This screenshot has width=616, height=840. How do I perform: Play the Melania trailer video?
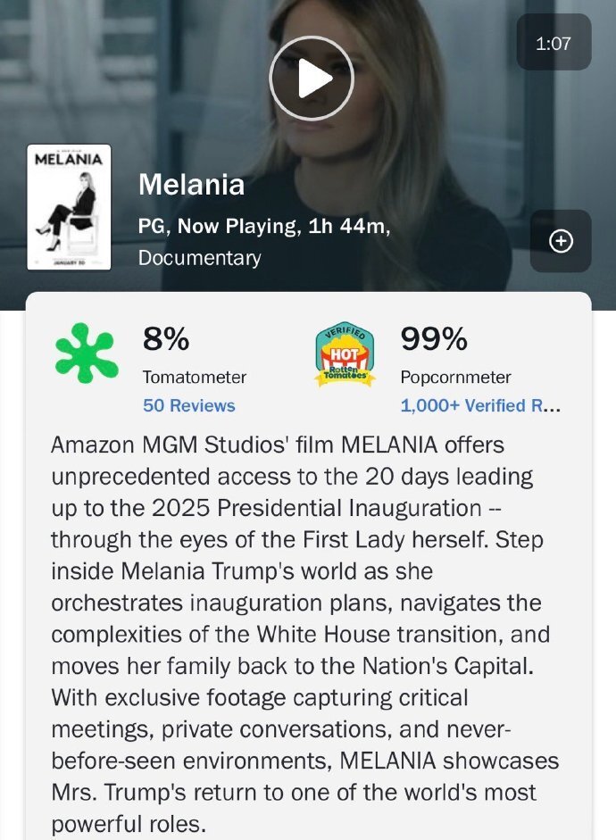[312, 79]
